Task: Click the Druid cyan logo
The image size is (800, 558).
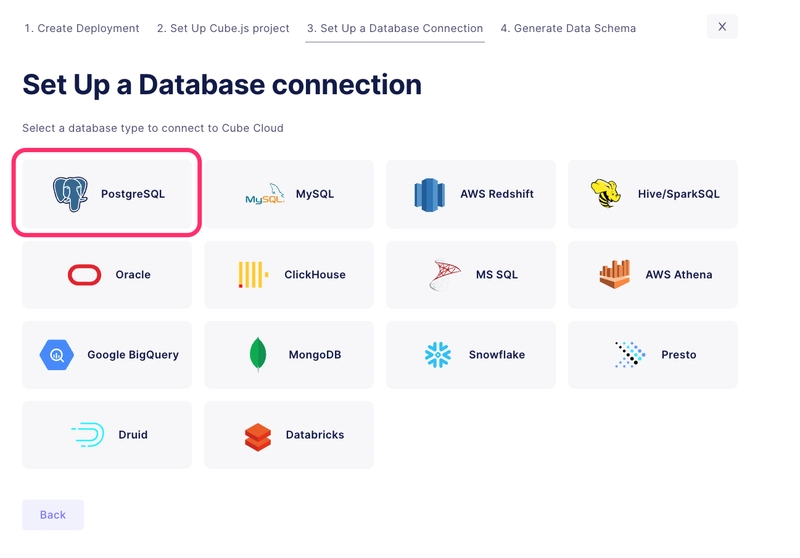Action: click(x=88, y=435)
